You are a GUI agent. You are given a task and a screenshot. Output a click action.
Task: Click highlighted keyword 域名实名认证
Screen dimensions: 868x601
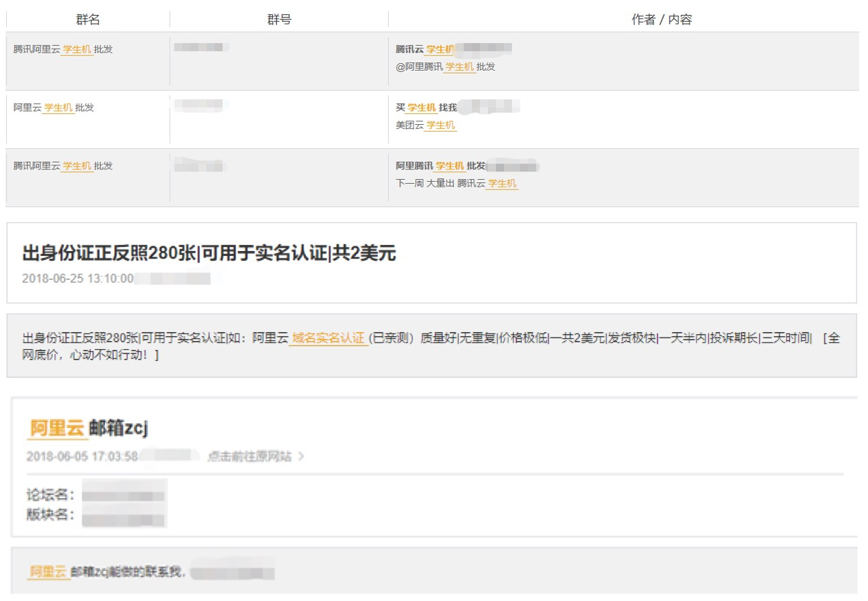[x=328, y=338]
